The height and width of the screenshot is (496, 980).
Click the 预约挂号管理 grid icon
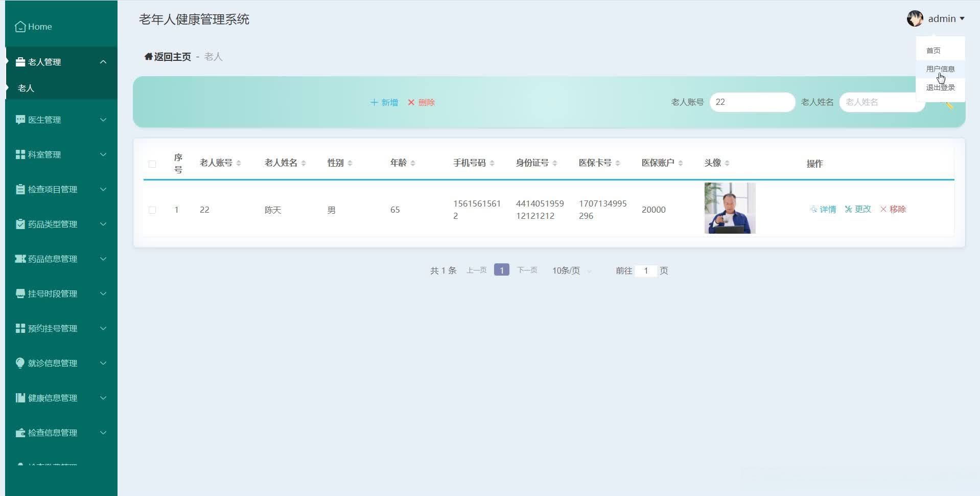[20, 328]
